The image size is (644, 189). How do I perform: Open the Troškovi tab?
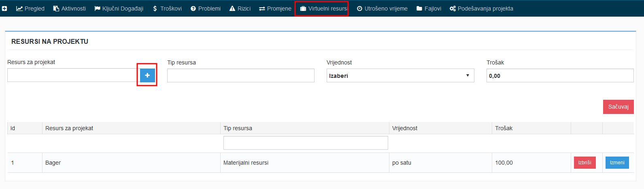tap(167, 9)
